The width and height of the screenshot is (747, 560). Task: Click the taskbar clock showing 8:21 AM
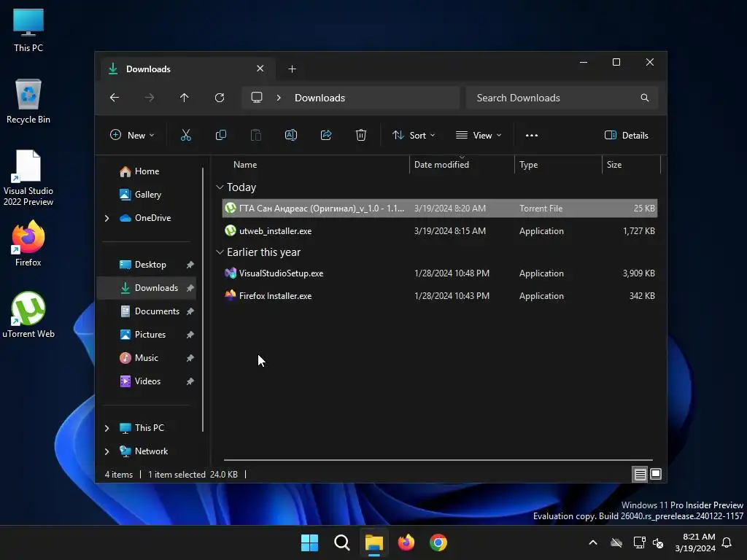tap(695, 542)
